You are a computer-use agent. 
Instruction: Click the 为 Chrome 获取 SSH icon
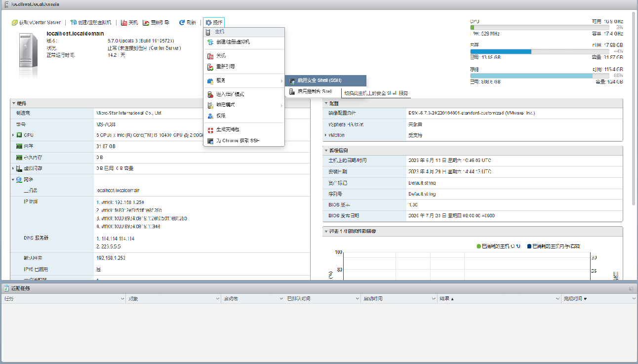[x=210, y=141]
